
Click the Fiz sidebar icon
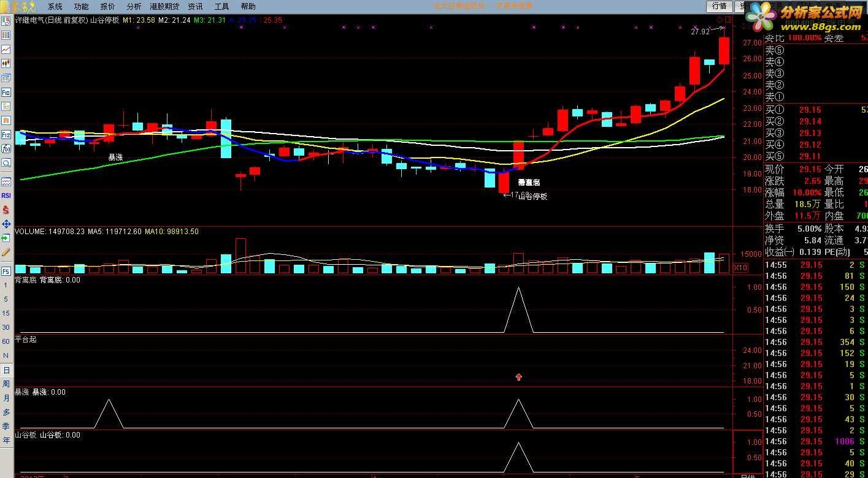tap(6, 134)
